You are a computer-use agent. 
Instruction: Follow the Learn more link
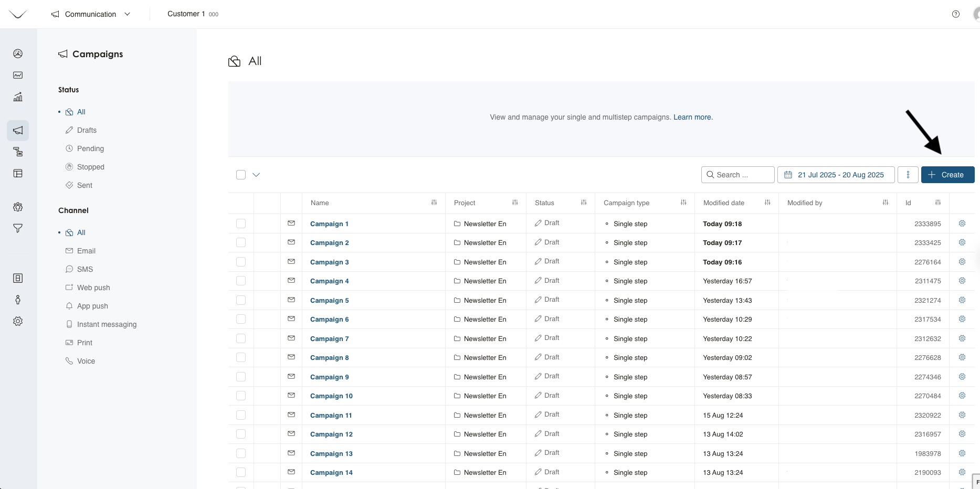[x=692, y=117]
